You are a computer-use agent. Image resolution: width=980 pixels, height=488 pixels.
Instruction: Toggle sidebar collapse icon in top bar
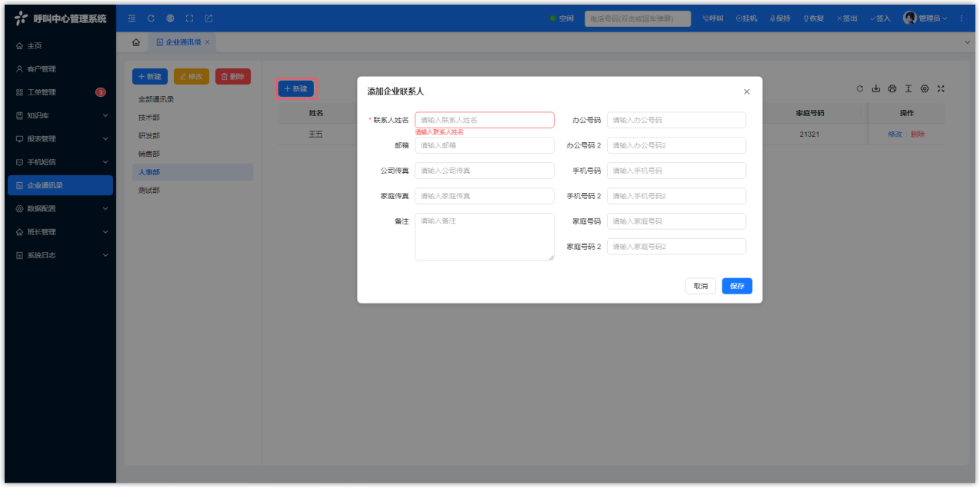tap(132, 18)
